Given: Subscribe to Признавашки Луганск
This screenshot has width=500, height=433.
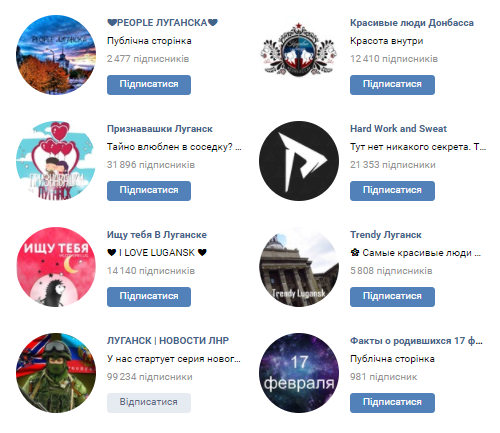Looking at the screenshot, I should [x=149, y=191].
